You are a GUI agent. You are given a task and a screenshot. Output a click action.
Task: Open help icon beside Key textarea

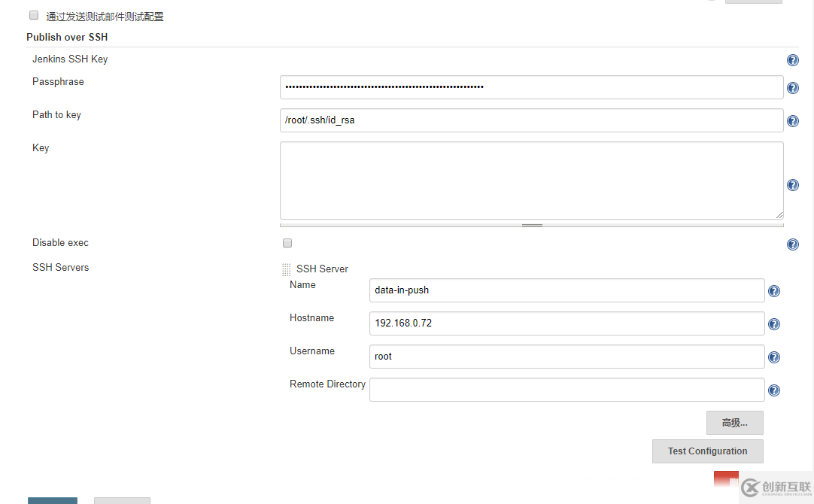(792, 185)
